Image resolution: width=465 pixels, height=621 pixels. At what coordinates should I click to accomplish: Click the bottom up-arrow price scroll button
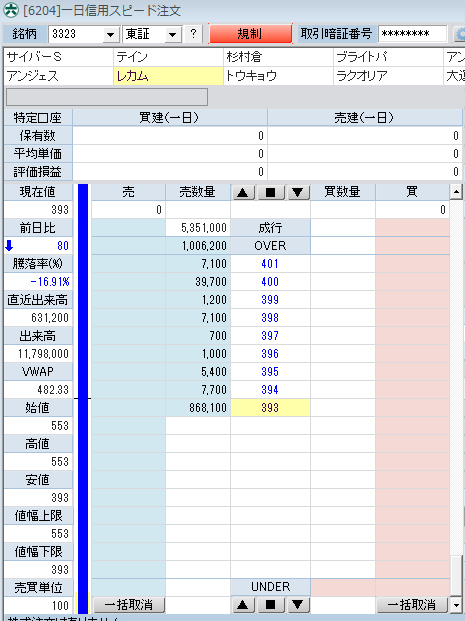243,605
